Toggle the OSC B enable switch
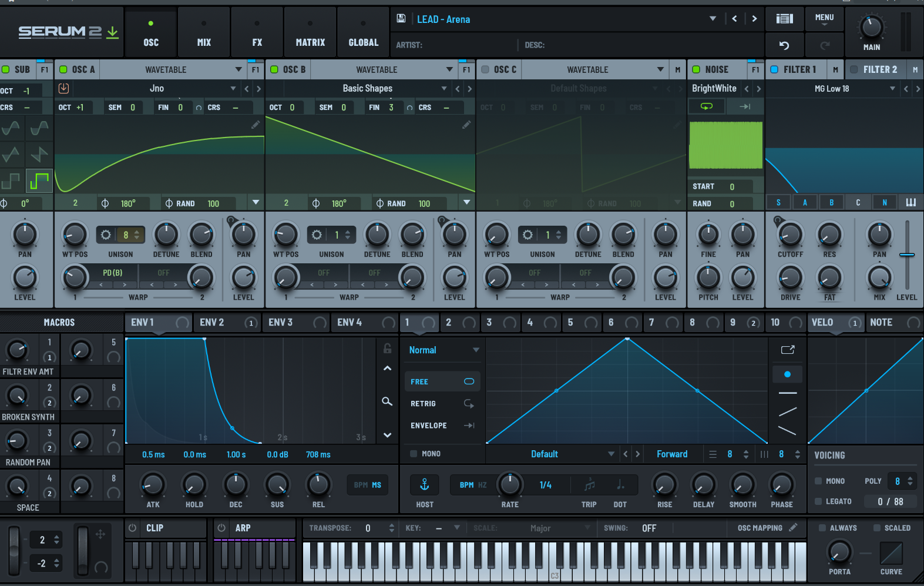This screenshot has height=586, width=924. click(x=274, y=69)
